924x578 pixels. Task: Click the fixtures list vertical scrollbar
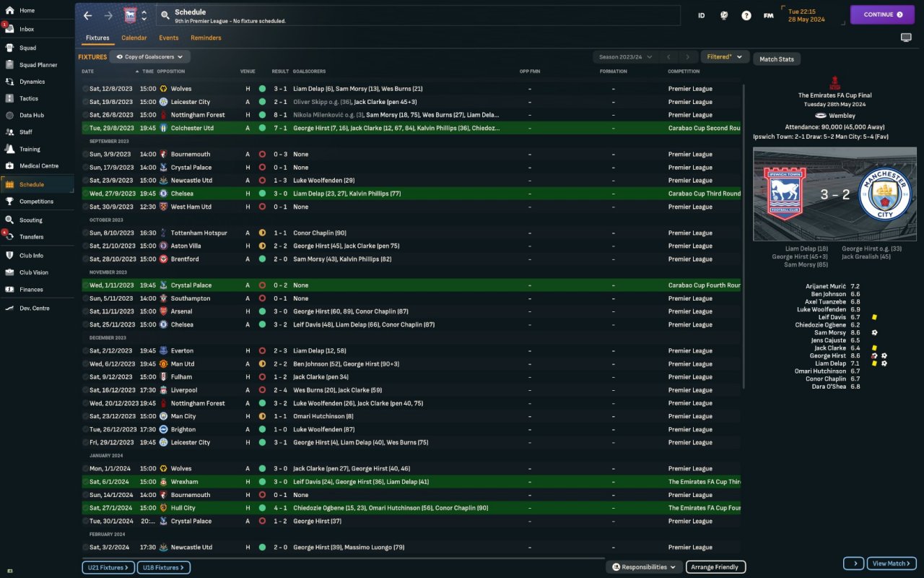[x=744, y=238]
